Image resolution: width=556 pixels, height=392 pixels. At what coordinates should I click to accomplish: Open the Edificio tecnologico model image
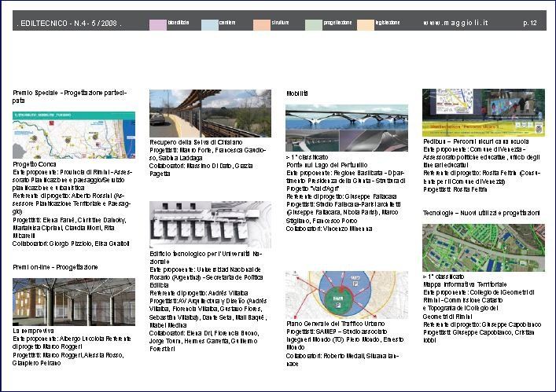[x=210, y=225]
